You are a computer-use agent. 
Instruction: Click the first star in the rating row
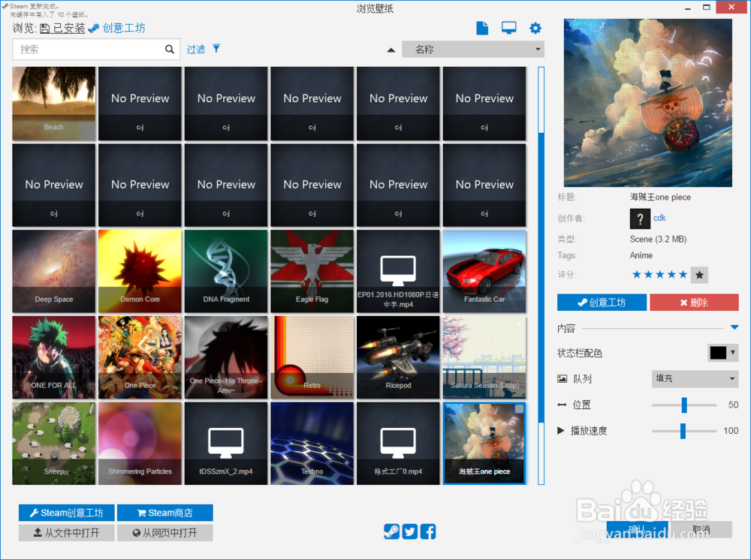pos(637,274)
